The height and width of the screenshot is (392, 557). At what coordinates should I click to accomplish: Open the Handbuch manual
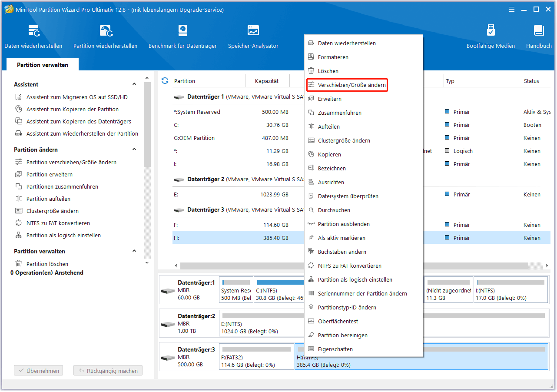pos(539,37)
